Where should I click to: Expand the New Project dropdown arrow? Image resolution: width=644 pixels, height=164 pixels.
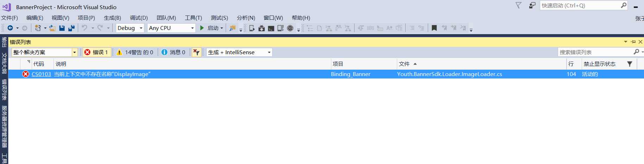point(45,28)
